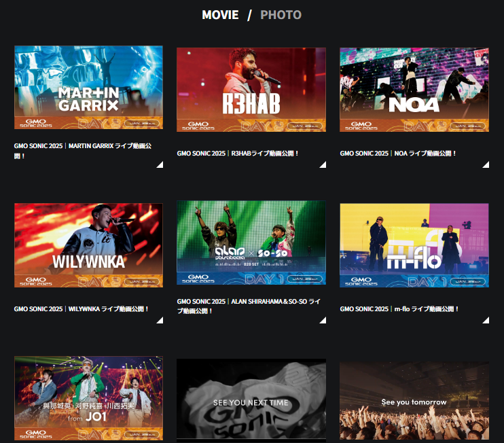
Task: Open the Alan Shirahama × SO-SO thumbnail
Action: [251, 243]
